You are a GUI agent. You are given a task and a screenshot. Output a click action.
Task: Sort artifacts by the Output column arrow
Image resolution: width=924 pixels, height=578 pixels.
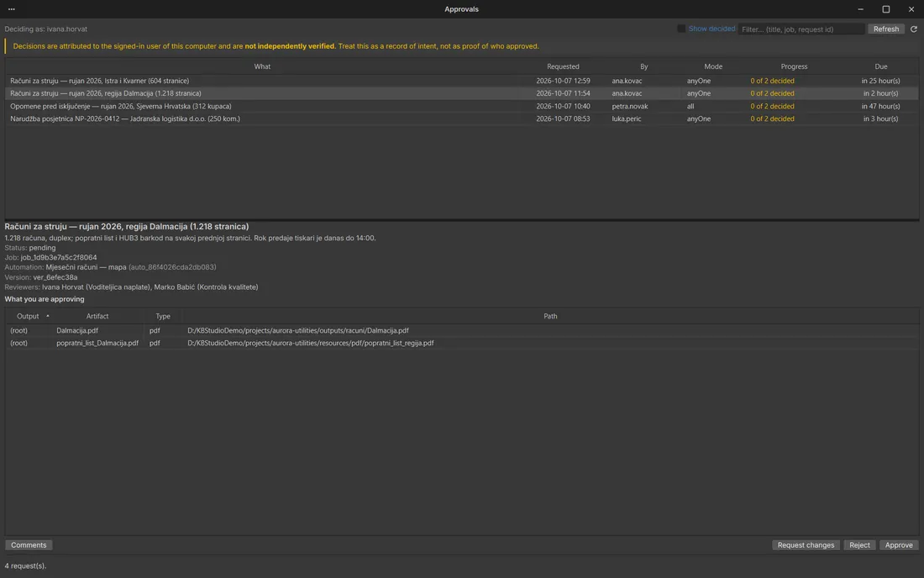48,316
